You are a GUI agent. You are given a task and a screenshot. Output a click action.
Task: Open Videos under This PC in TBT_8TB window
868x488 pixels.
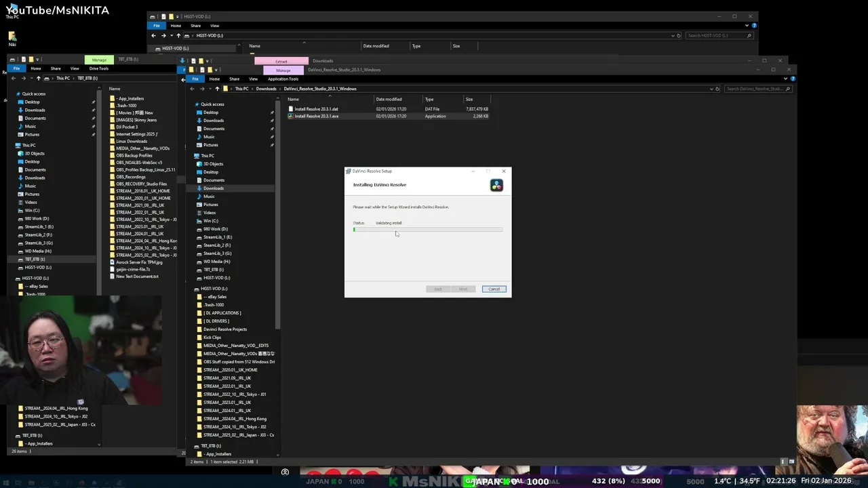tap(31, 202)
